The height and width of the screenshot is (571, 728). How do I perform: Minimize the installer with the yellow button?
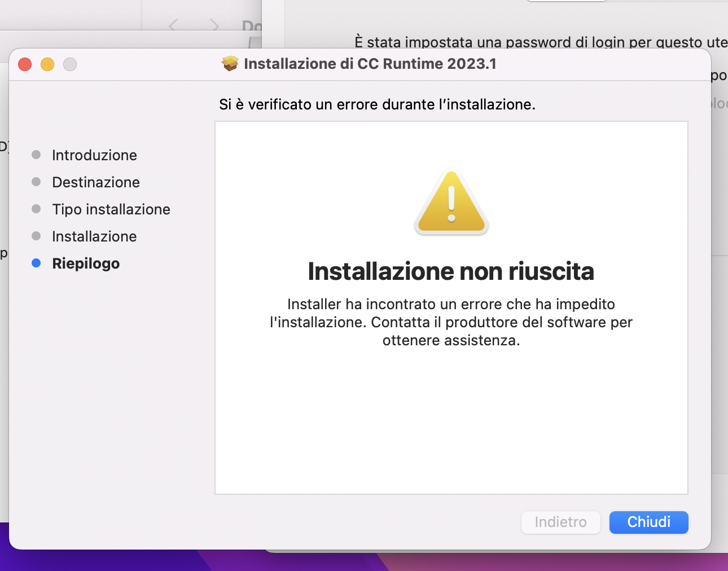point(47,64)
